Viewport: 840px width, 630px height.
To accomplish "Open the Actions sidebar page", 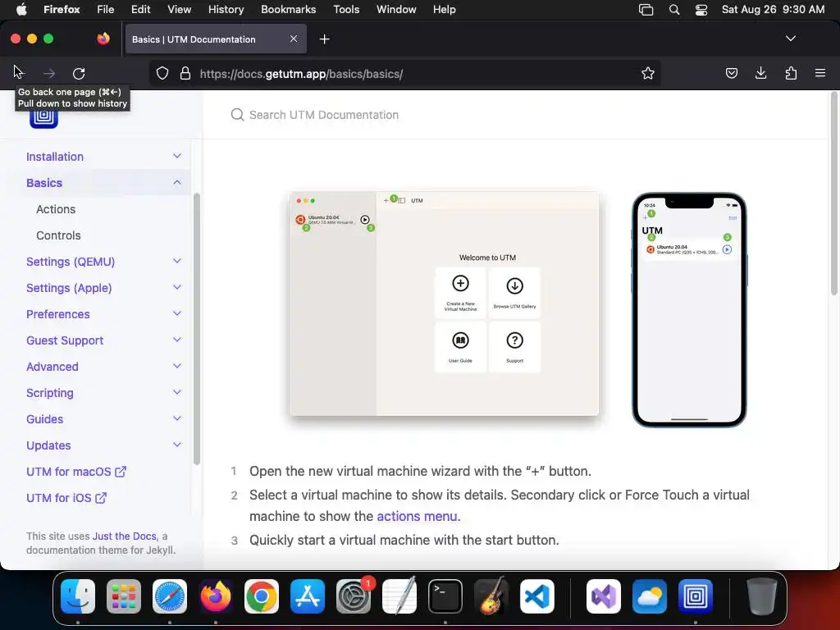I will point(56,209).
